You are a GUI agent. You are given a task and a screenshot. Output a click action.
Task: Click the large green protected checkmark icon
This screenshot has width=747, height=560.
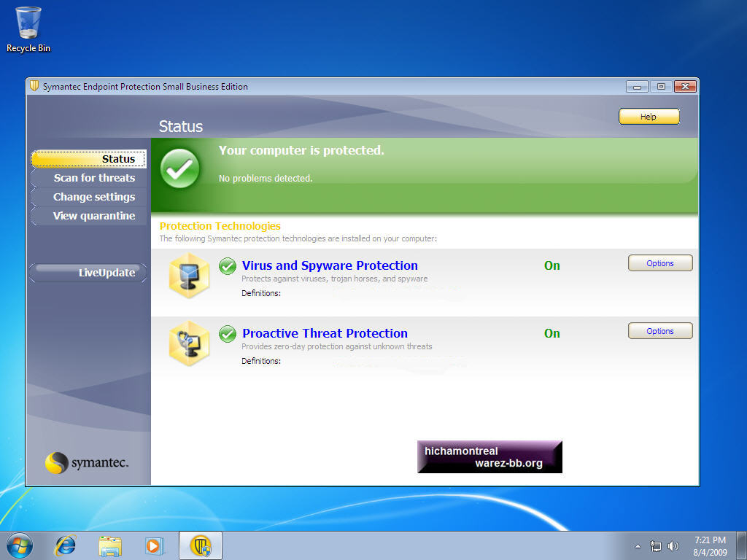pyautogui.click(x=179, y=168)
